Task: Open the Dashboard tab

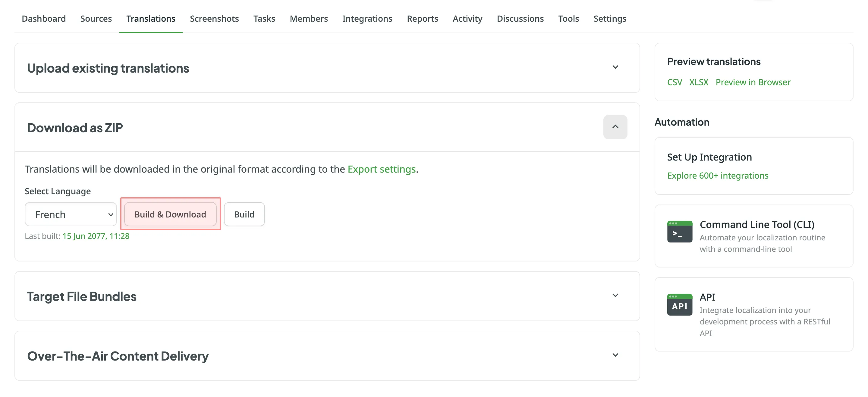Action: point(44,18)
